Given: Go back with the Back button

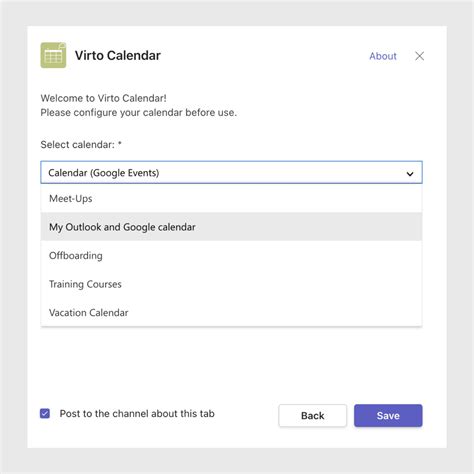Looking at the screenshot, I should pyautogui.click(x=312, y=416).
